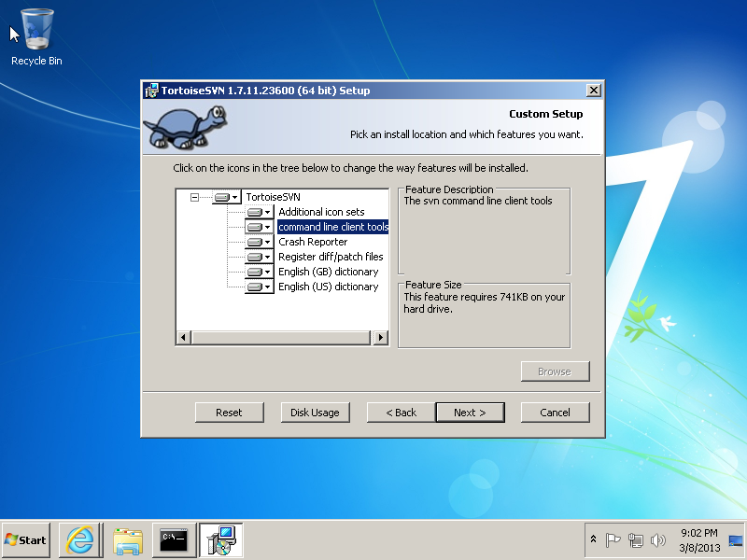This screenshot has height=560, width=747.
Task: Click the Reset button
Action: 229,413
